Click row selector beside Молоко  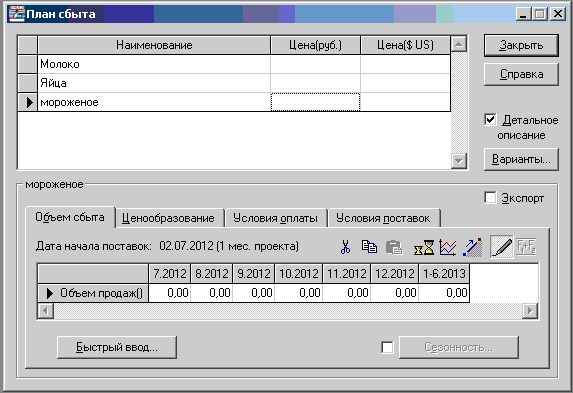click(28, 64)
